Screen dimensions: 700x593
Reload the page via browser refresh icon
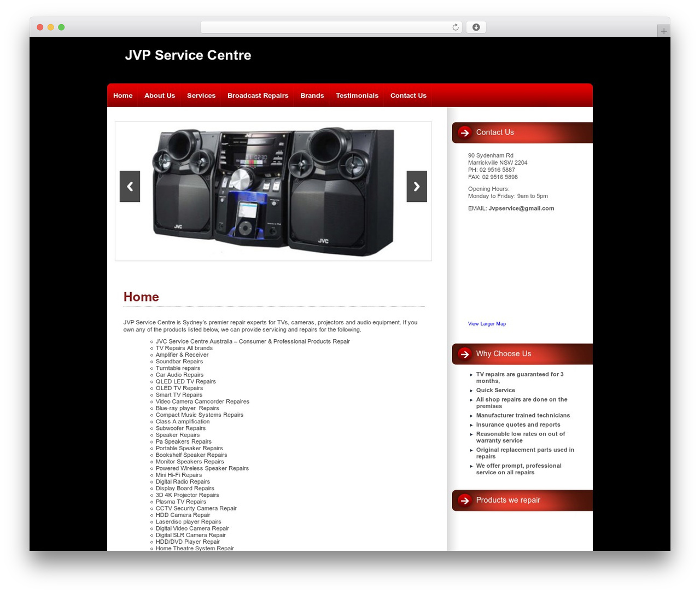456,27
